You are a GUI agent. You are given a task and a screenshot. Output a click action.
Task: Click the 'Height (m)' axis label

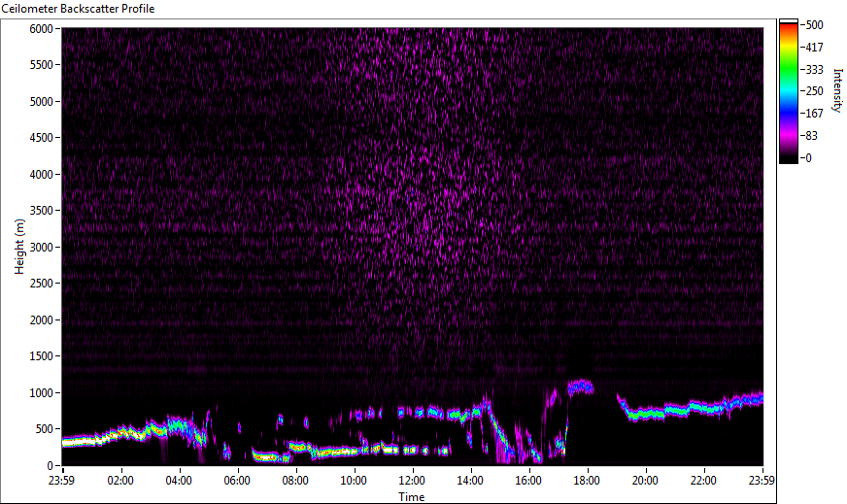[19, 247]
